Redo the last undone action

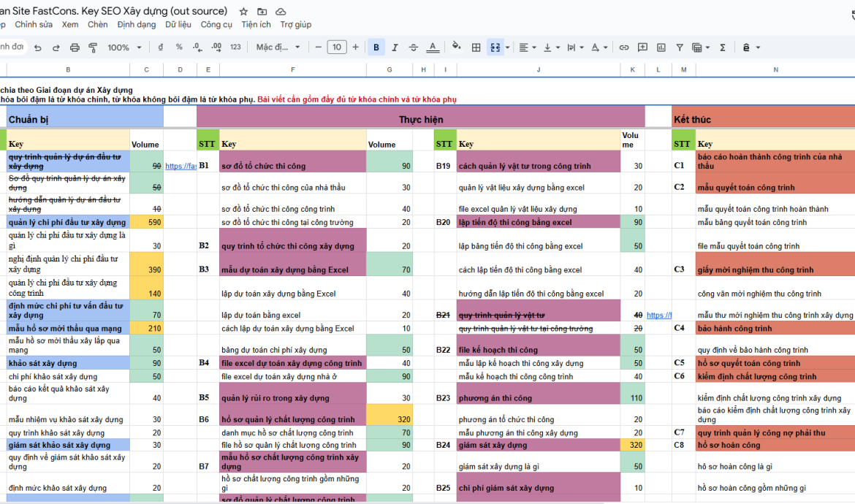point(56,47)
